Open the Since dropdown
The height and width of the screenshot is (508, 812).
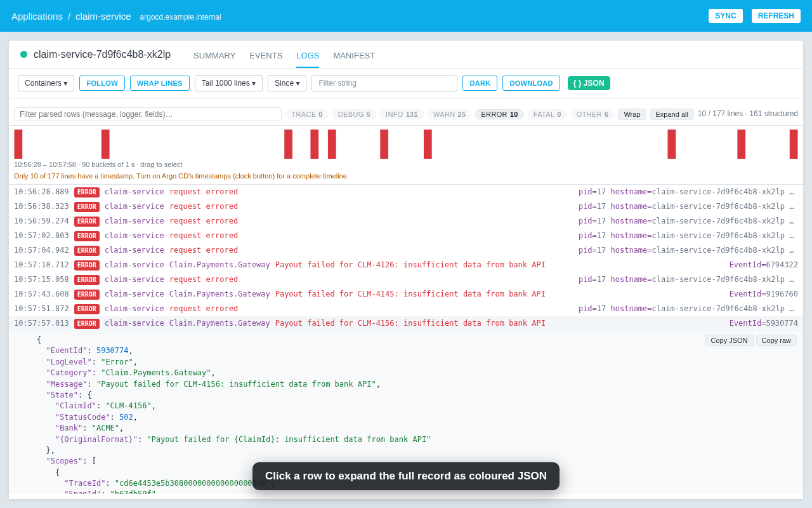coord(287,83)
